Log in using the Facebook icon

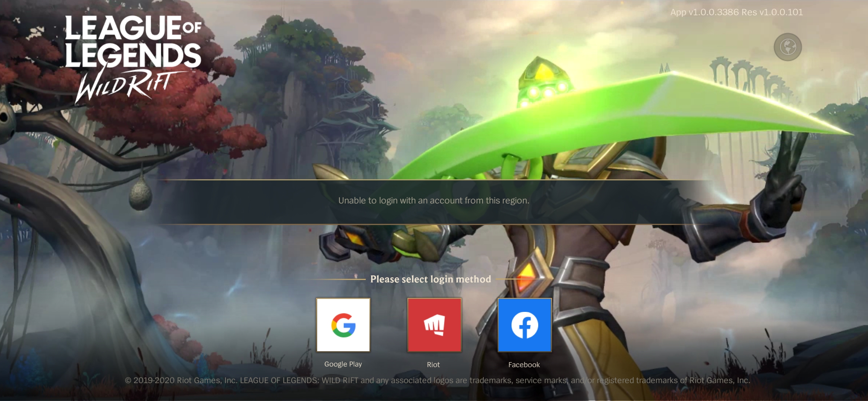tap(525, 325)
